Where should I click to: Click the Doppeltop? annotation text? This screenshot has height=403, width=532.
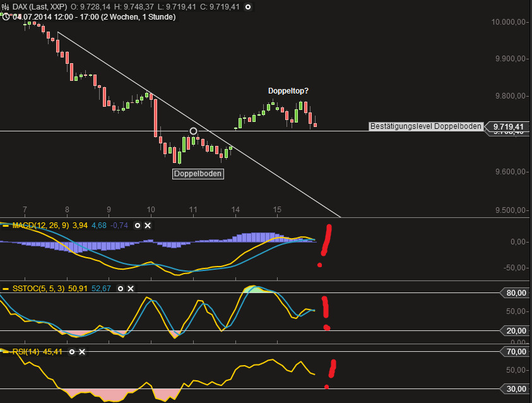[288, 90]
